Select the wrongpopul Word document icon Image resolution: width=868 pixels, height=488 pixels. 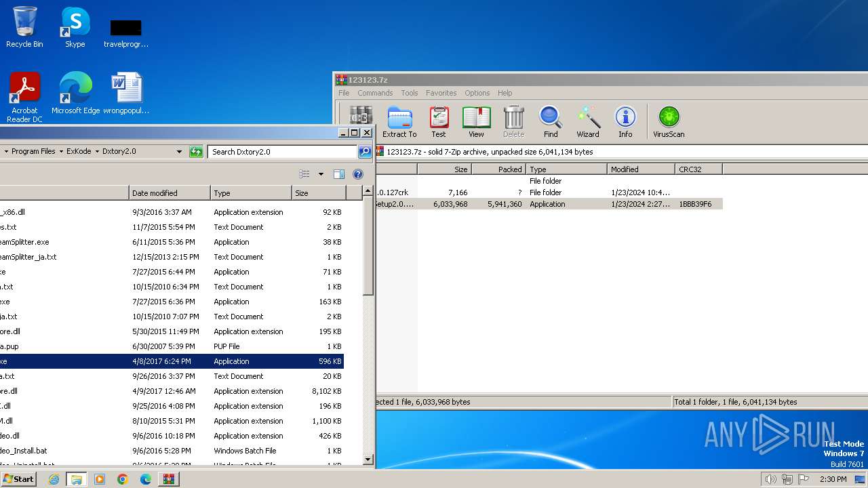(126, 94)
